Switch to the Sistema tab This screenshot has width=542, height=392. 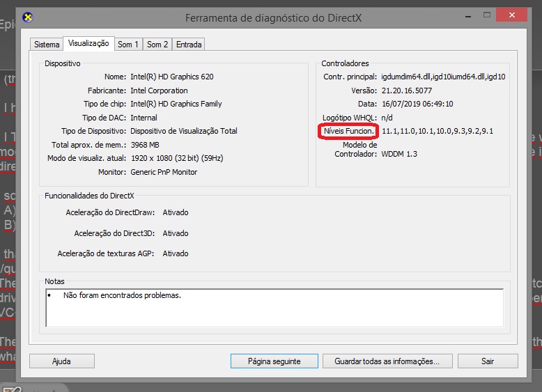tap(47, 45)
